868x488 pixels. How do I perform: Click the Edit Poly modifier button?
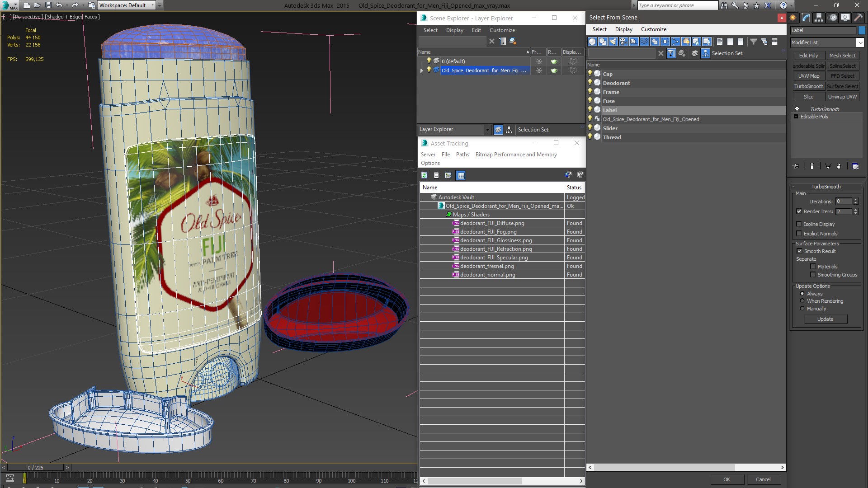click(808, 56)
